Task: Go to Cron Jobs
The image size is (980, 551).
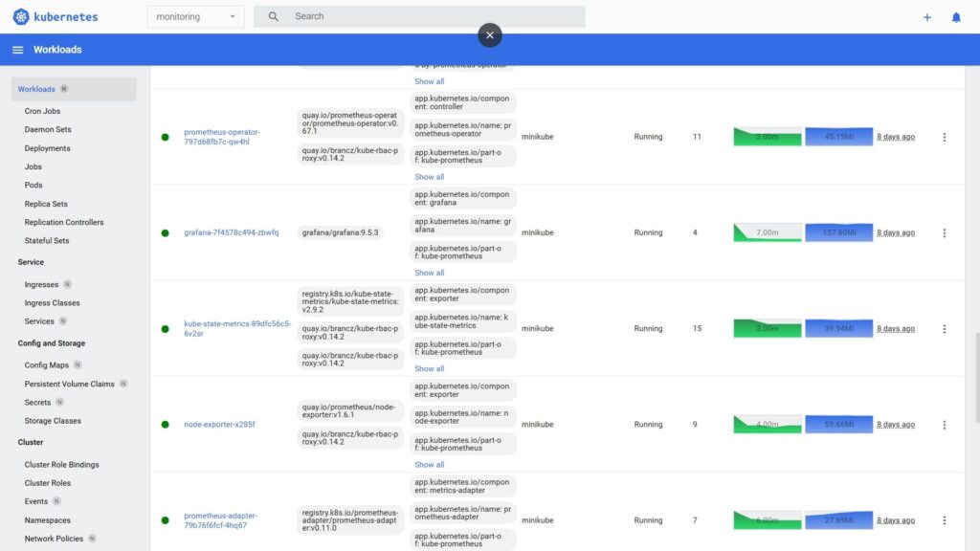Action: click(42, 111)
